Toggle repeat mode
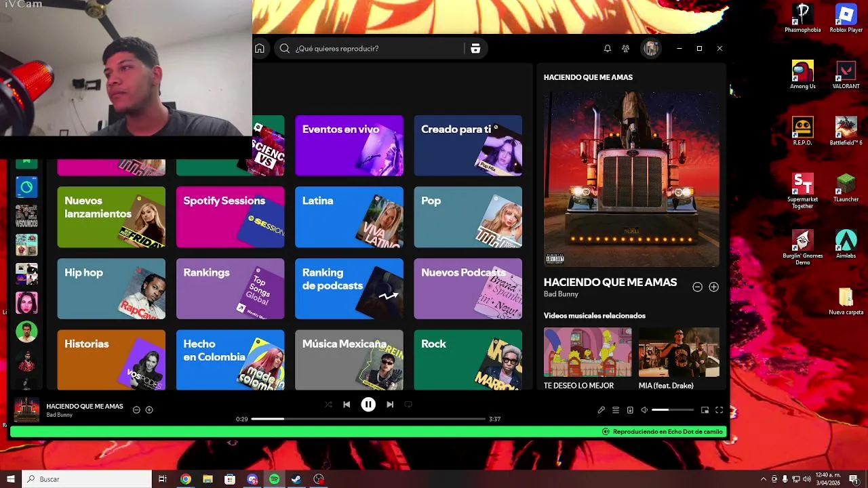The height and width of the screenshot is (488, 868). point(408,405)
